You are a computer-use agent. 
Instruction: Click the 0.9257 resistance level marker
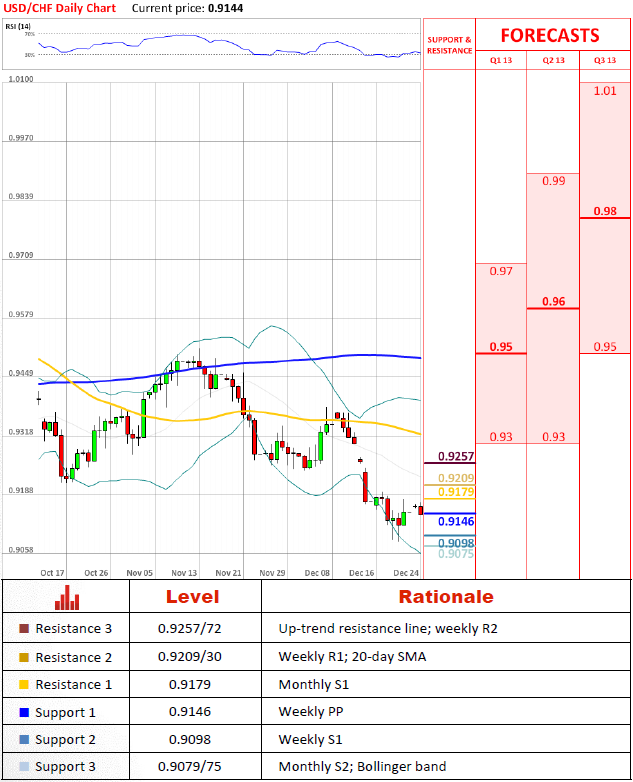coord(456,456)
